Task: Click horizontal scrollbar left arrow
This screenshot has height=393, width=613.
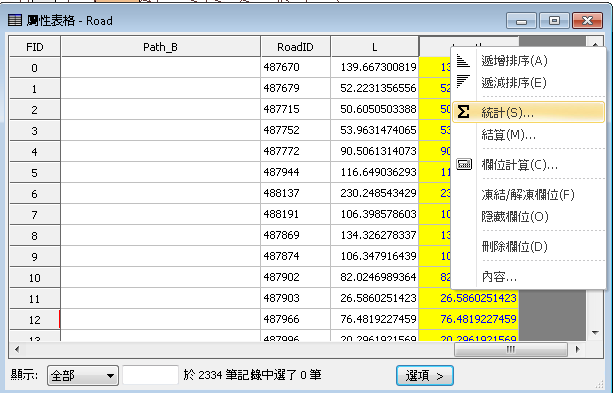Action: [x=17, y=349]
